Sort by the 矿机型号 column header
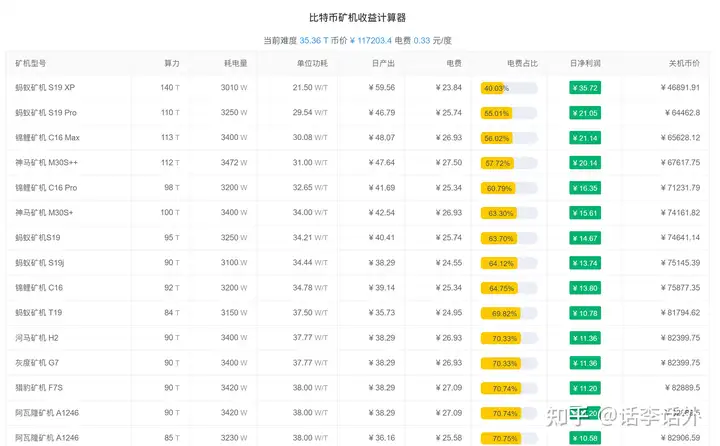720x446 pixels. click(31, 63)
